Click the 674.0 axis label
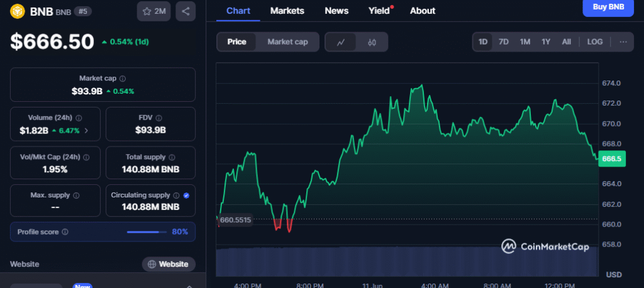Screen dimensions: 644x288 [x=611, y=83]
